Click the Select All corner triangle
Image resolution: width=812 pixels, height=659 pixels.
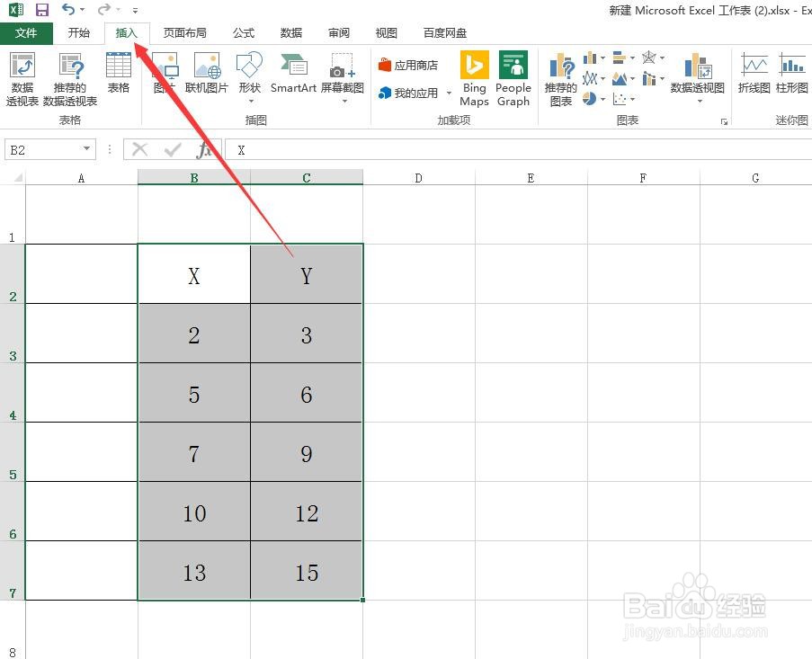pyautogui.click(x=17, y=178)
